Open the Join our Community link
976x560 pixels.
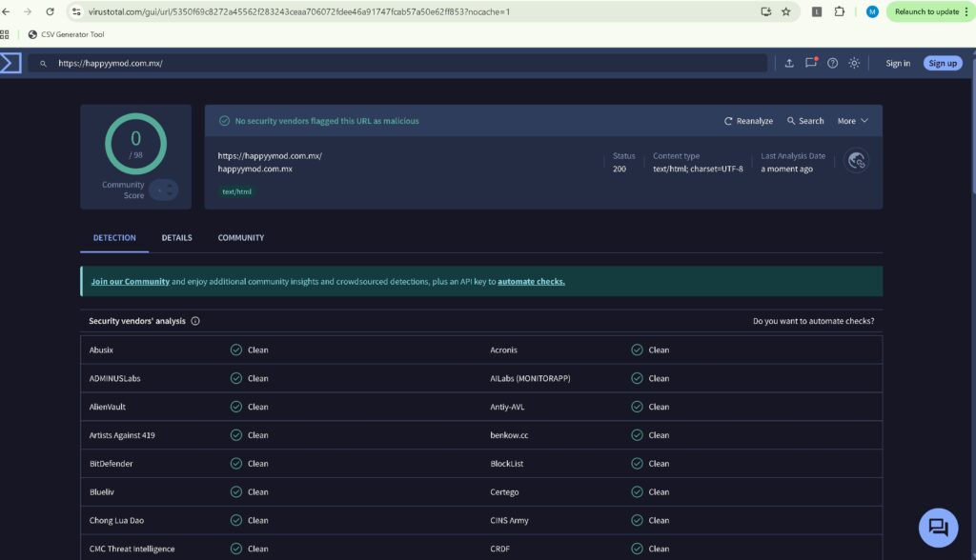pos(131,282)
